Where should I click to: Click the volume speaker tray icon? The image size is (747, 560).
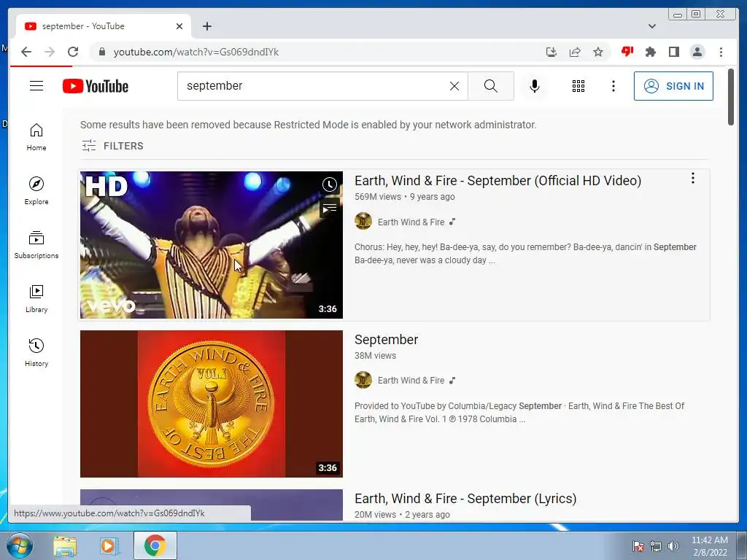pos(673,546)
